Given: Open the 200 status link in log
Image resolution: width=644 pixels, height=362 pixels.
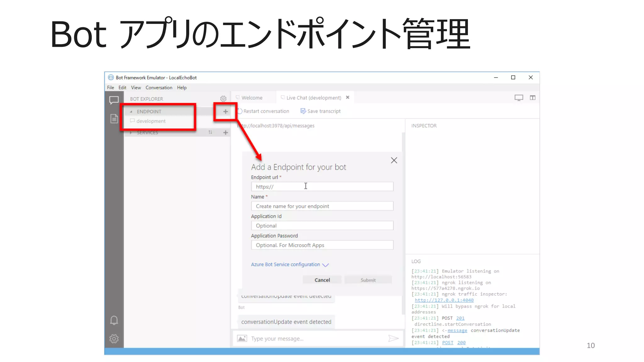Looking at the screenshot, I should click(x=461, y=343).
